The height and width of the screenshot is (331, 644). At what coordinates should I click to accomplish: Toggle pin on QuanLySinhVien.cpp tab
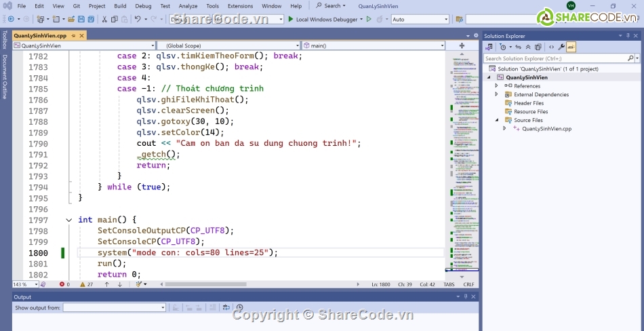73,36
